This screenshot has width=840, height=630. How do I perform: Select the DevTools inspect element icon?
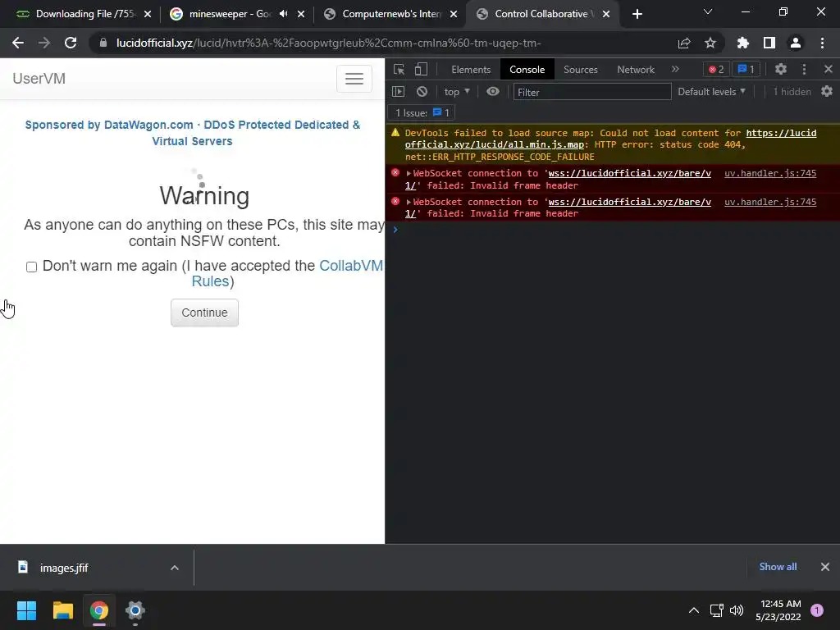tap(399, 69)
